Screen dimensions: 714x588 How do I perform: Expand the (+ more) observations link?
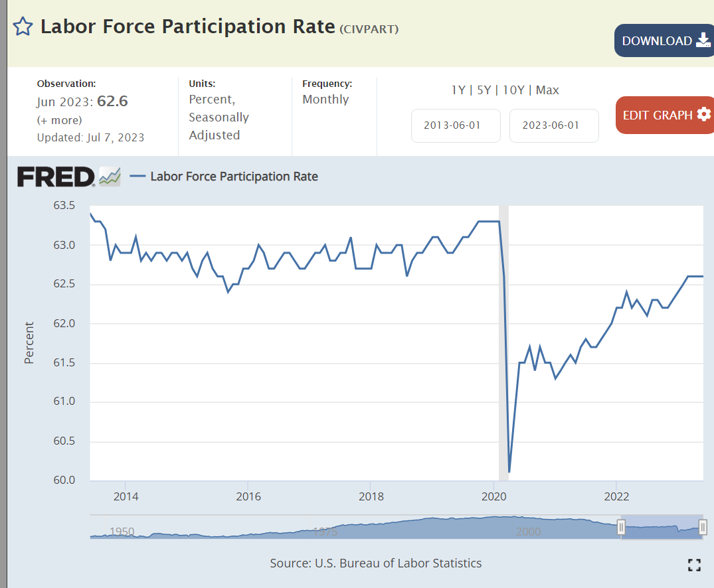click(x=59, y=120)
